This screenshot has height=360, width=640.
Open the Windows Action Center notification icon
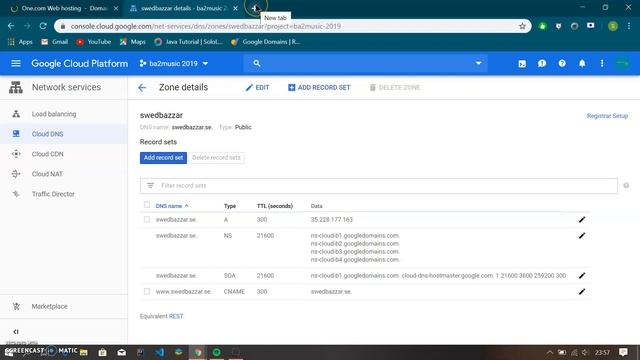(x=623, y=352)
